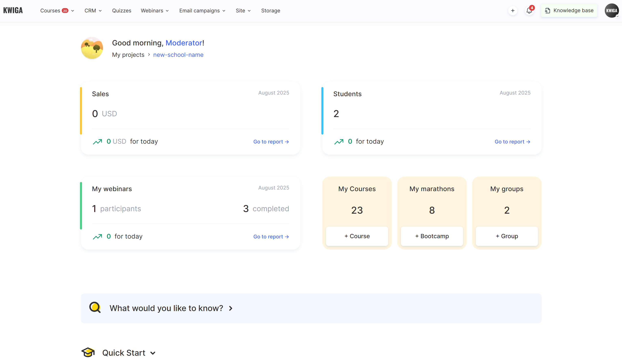Go to the Storage menu item
Viewport: 622px width, 364px height.
pos(271,11)
